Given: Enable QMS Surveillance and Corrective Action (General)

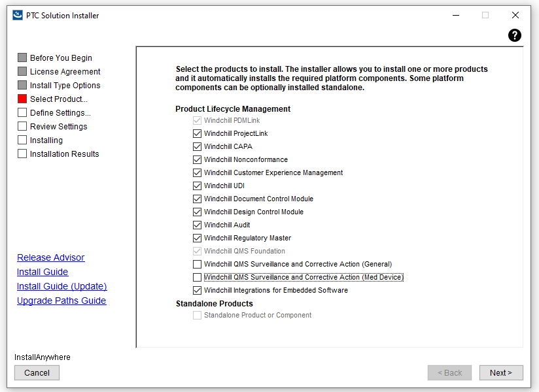Looking at the screenshot, I should point(198,265).
